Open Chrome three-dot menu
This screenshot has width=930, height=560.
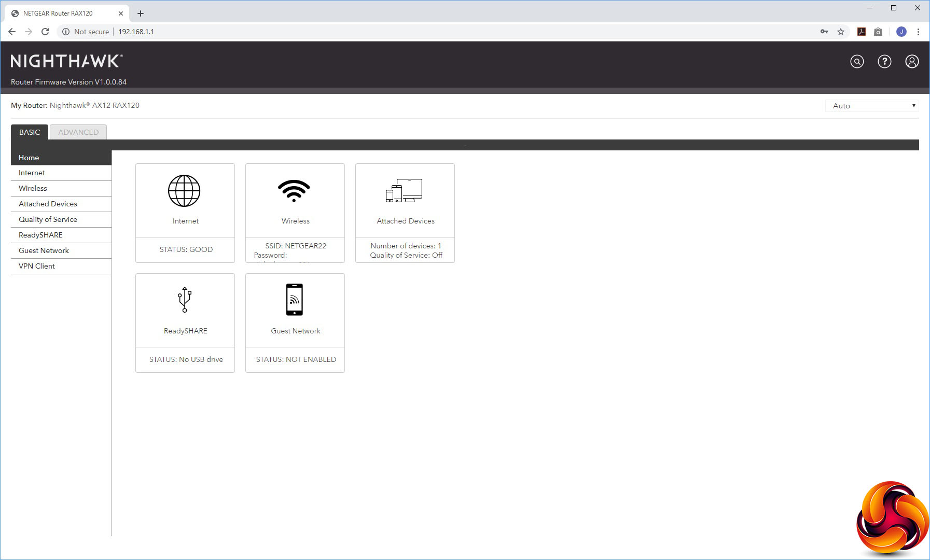coord(918,32)
